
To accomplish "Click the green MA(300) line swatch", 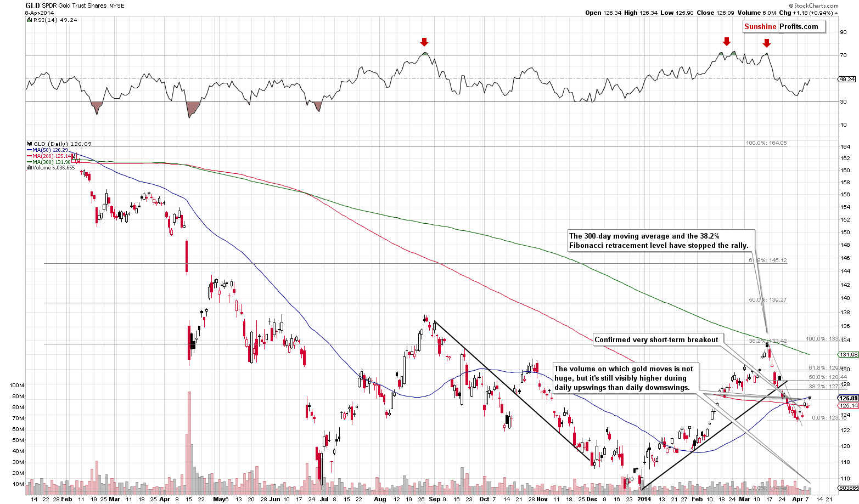I will coord(29,162).
